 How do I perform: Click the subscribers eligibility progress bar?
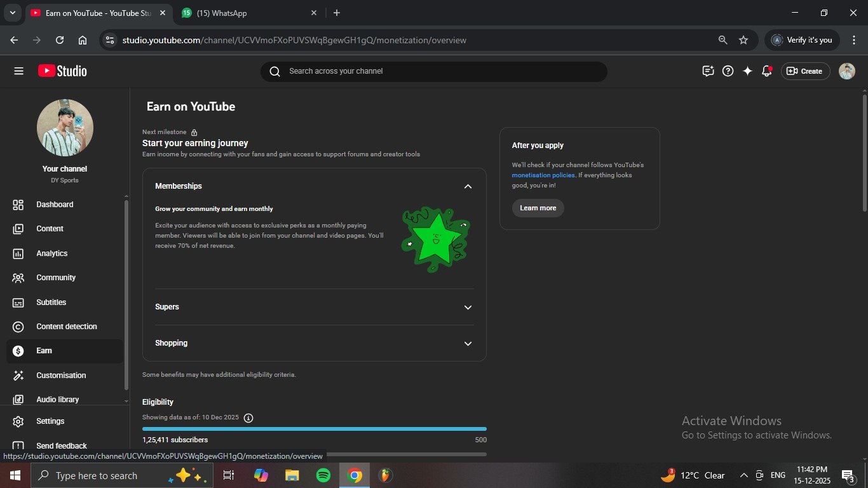pyautogui.click(x=314, y=429)
